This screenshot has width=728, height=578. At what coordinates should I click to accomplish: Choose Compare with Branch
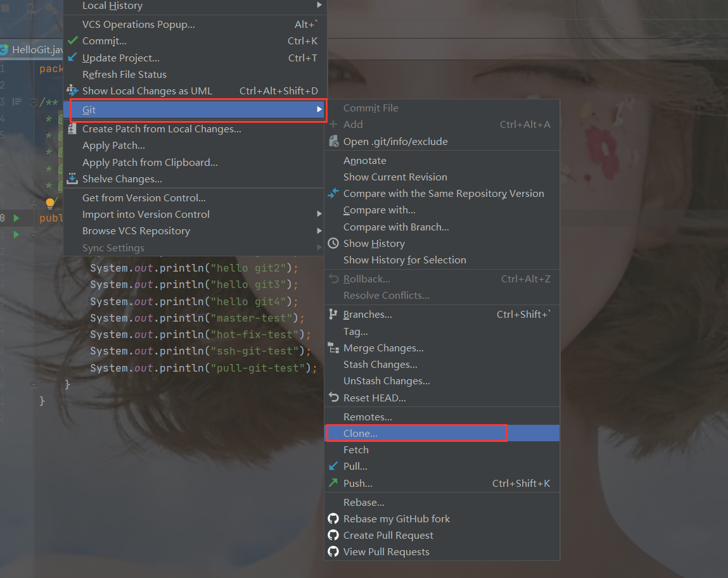(442, 227)
